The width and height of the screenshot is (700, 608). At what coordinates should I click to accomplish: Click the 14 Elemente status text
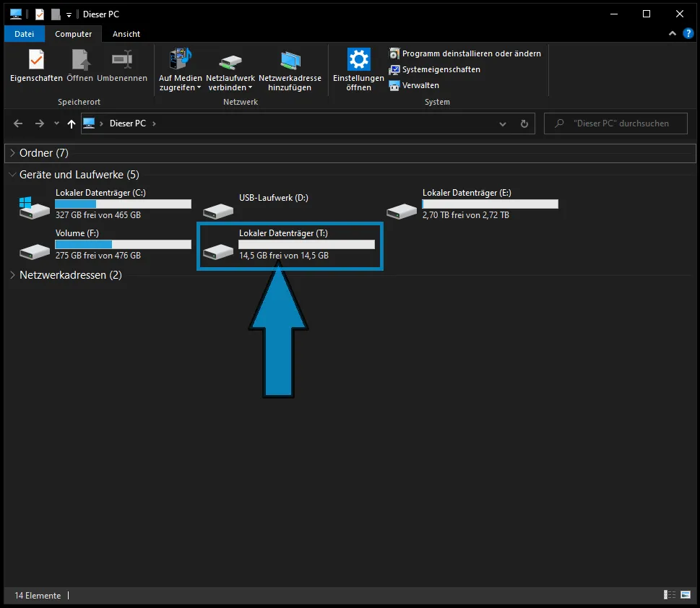(38, 596)
